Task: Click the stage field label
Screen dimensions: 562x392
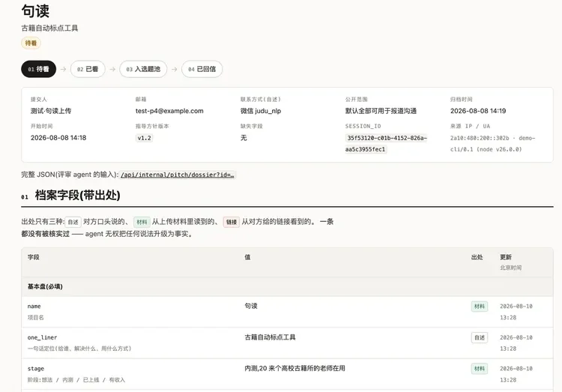Action: click(36, 369)
